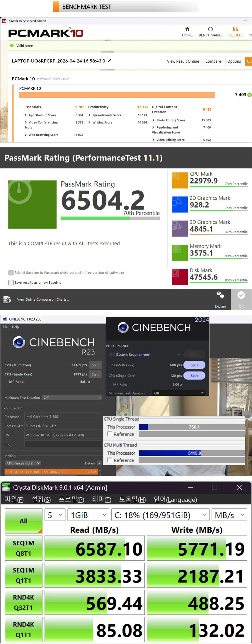Image resolution: width=252 pixels, height=644 pixels.
Task: Expand the App Start-up Score row
Action: point(26,115)
